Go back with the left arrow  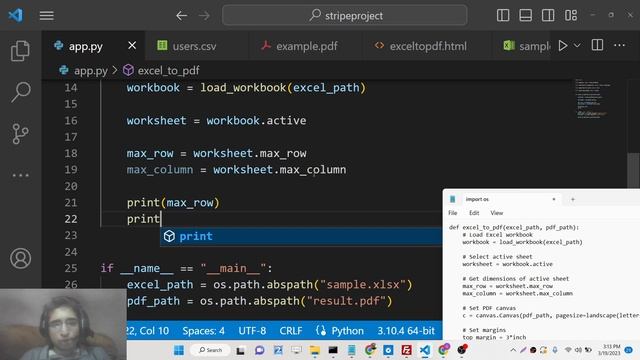click(181, 16)
